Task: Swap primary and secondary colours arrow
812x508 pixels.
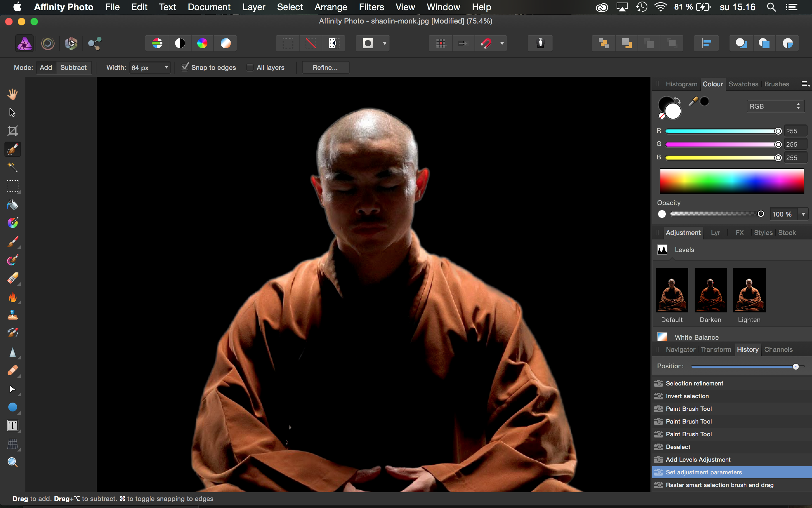Action: [x=678, y=100]
